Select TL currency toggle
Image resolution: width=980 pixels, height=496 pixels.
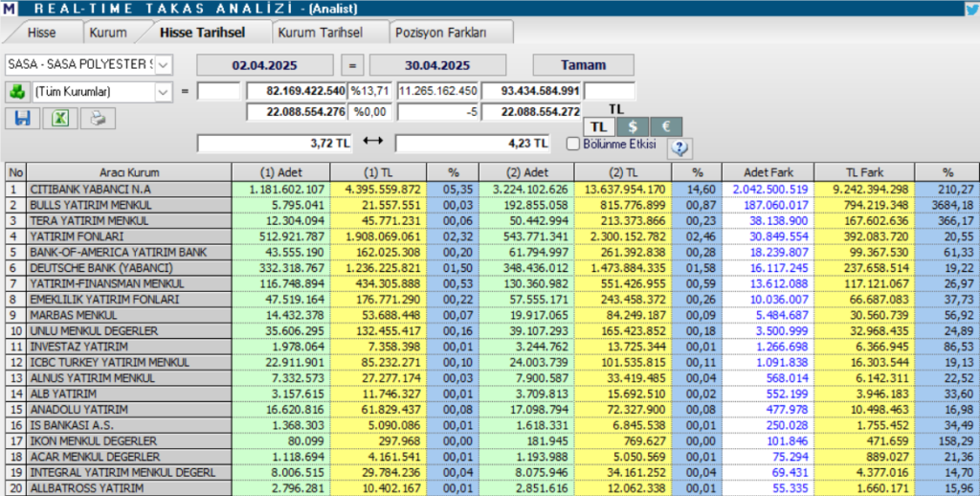(x=599, y=126)
